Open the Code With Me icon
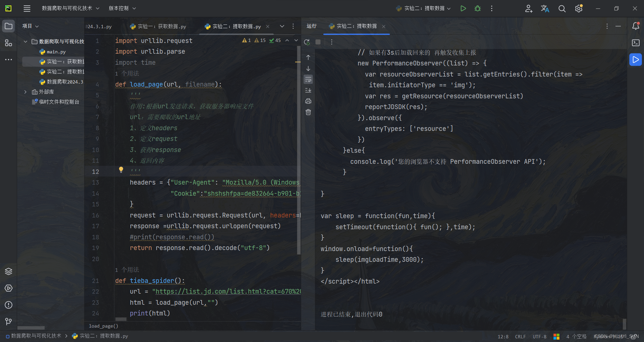 coord(529,8)
